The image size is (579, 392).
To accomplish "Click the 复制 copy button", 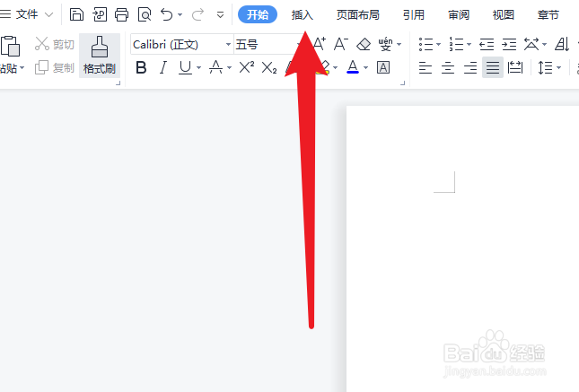I will 55,68.
